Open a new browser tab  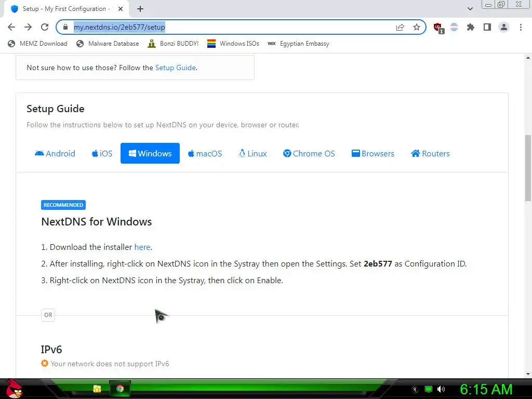pyautogui.click(x=140, y=9)
